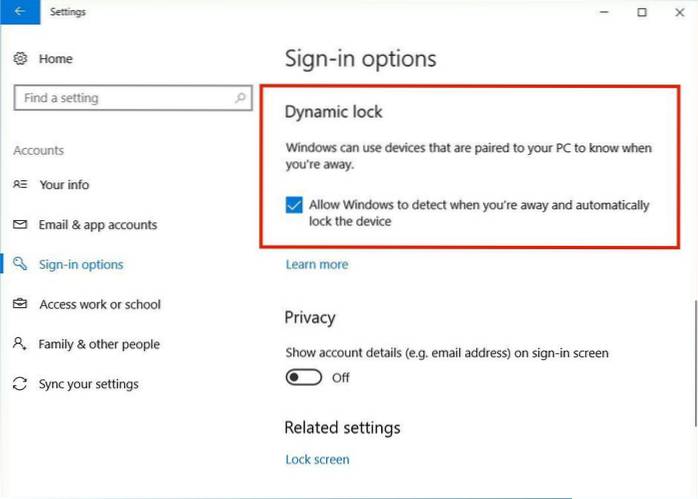Image resolution: width=698 pixels, height=499 pixels.
Task: Uncheck the Dynamic lock detection checkbox
Action: pyautogui.click(x=294, y=205)
